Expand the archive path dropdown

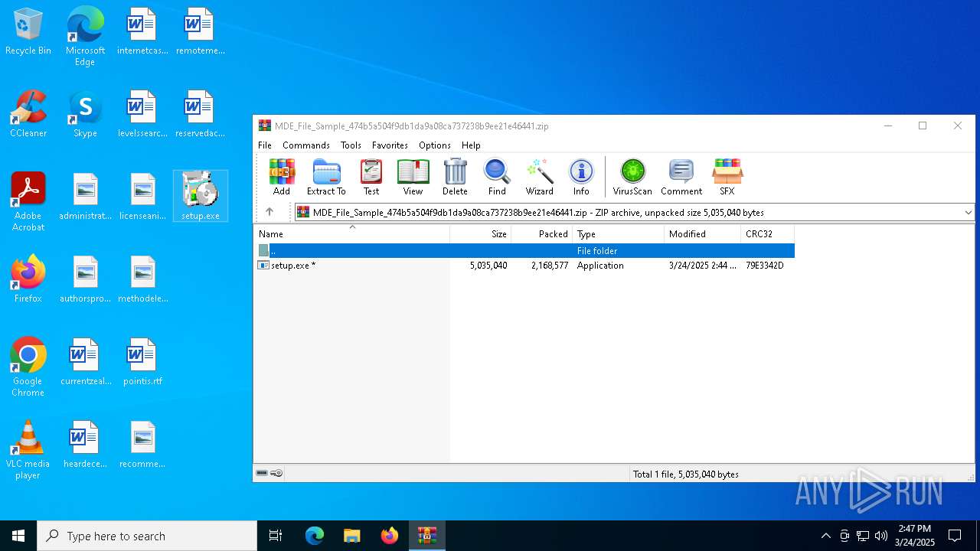968,212
